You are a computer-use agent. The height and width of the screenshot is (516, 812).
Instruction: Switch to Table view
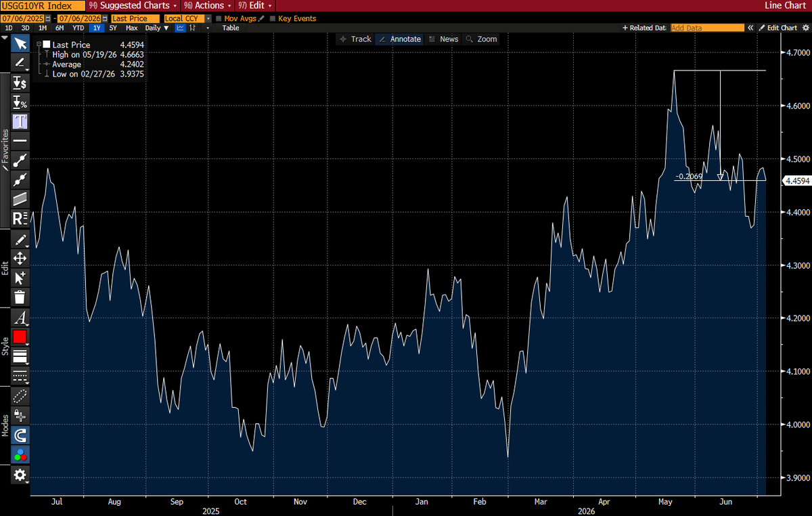coord(231,28)
